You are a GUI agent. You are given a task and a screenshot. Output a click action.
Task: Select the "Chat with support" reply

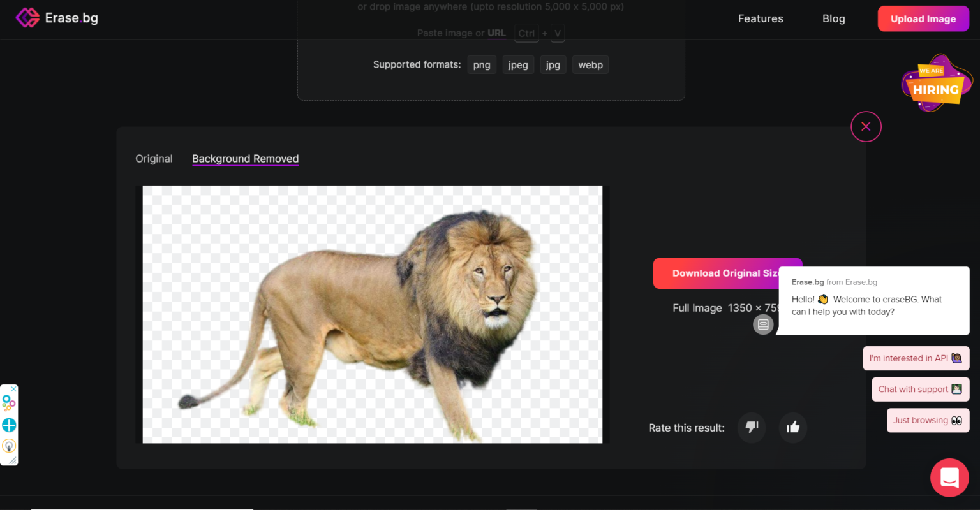[920, 390]
